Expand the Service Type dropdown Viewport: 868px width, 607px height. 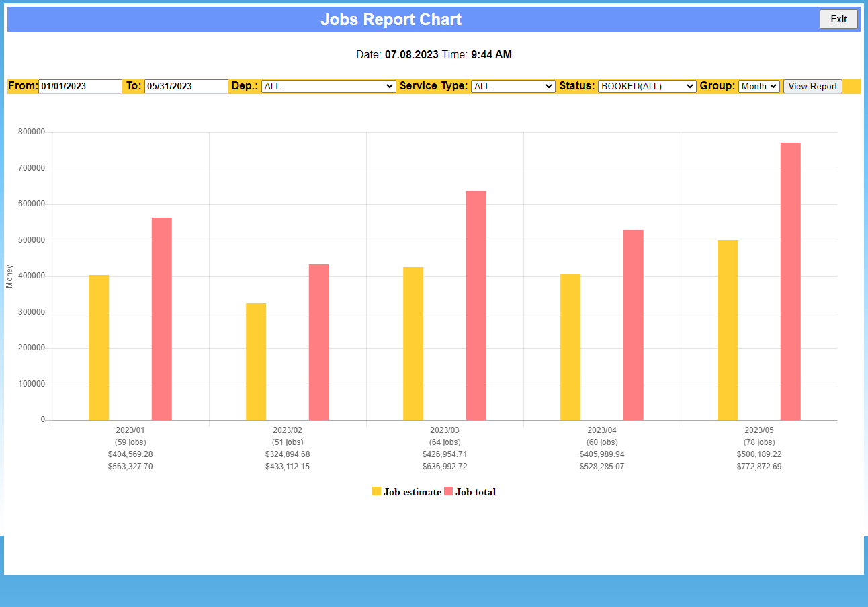tap(513, 86)
